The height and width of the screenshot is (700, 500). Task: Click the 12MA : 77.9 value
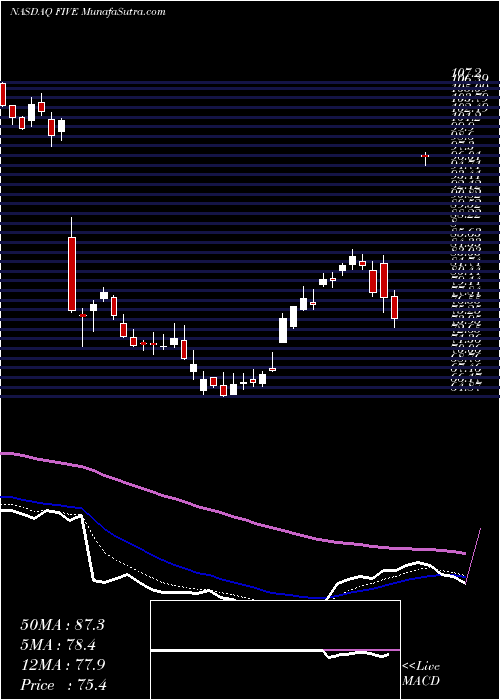point(62,665)
